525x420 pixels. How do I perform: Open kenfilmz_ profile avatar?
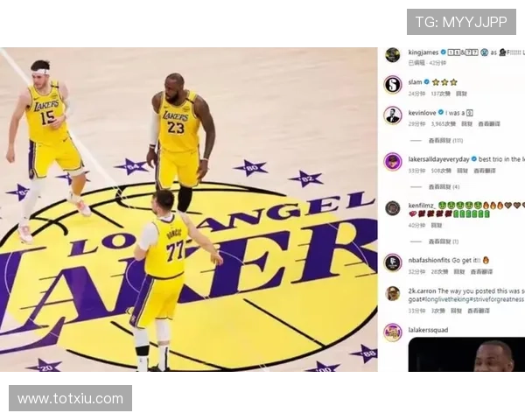point(393,208)
